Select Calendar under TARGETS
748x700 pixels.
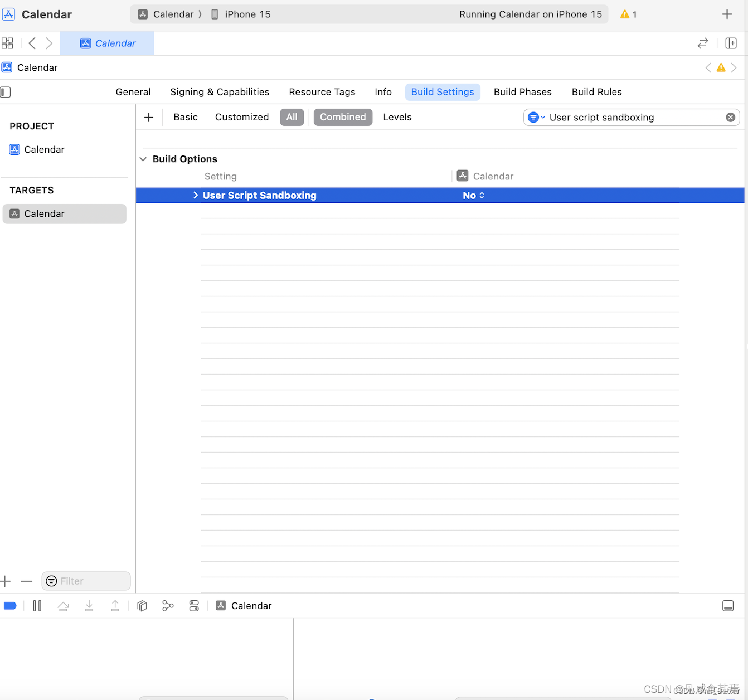point(65,214)
